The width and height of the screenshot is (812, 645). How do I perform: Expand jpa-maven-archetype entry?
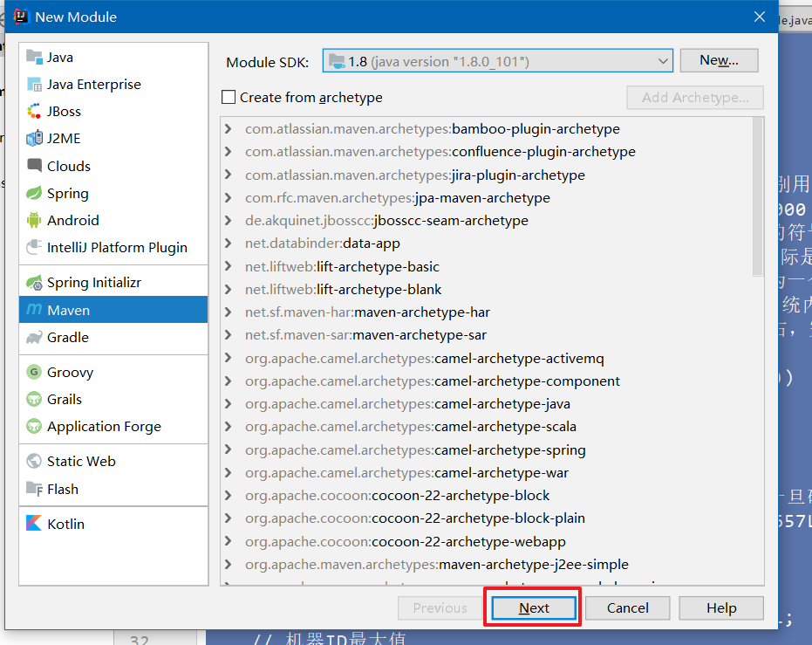point(229,197)
